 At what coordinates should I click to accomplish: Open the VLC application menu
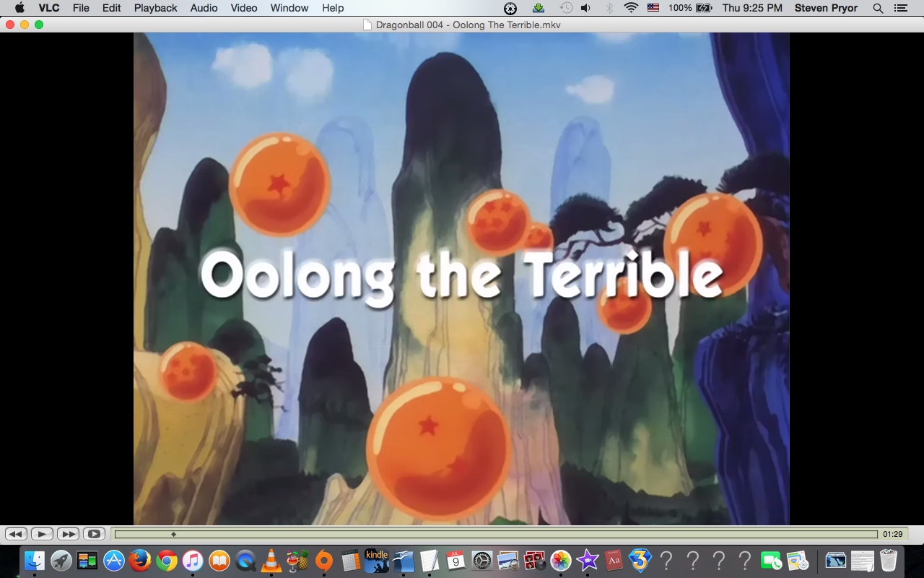coord(49,8)
